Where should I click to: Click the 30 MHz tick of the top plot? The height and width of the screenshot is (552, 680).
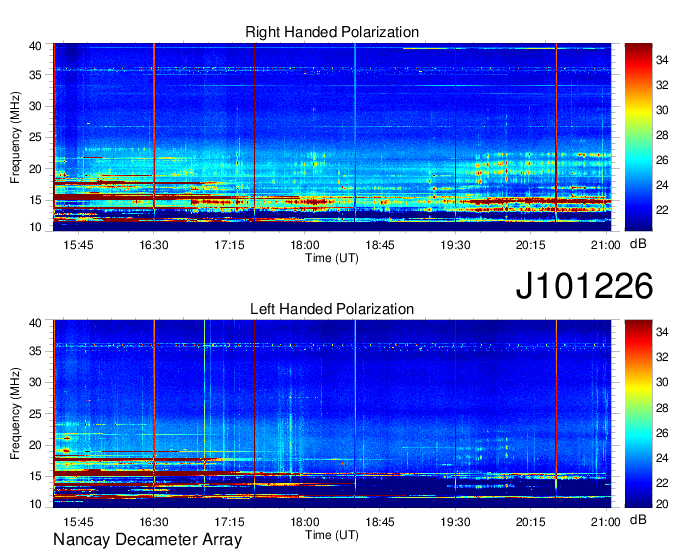pyautogui.click(x=36, y=107)
